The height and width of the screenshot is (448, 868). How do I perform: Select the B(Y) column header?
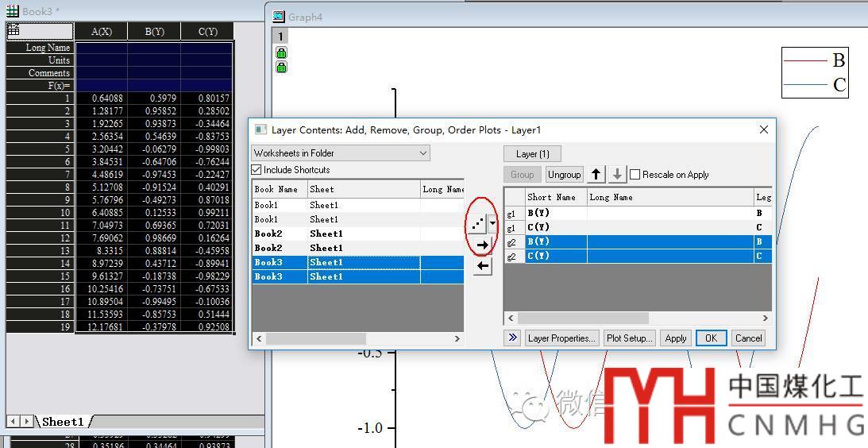coord(154,31)
